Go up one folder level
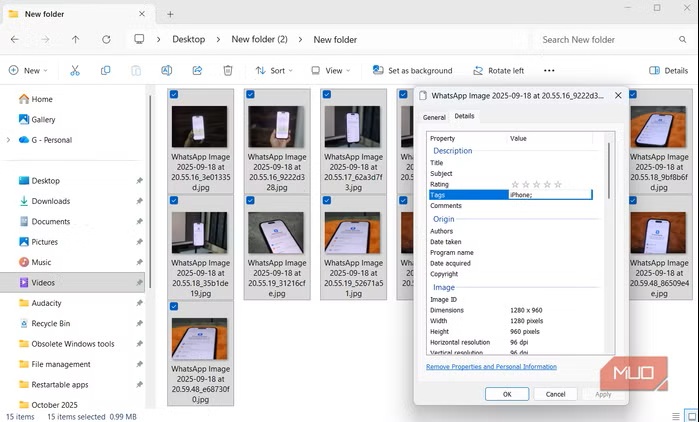 [75, 40]
